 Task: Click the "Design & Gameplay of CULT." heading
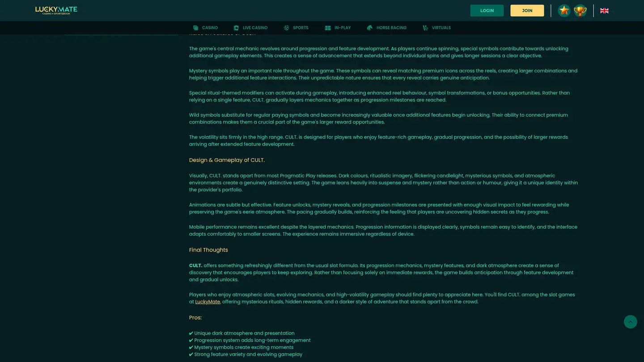(x=227, y=160)
